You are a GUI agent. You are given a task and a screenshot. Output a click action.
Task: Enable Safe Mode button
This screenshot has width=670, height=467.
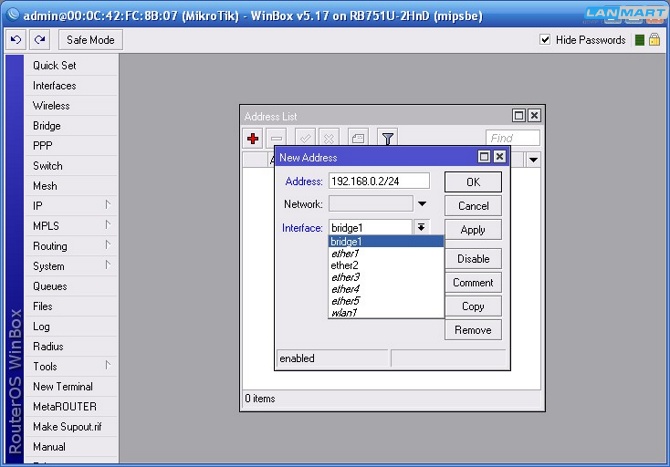[x=90, y=40]
